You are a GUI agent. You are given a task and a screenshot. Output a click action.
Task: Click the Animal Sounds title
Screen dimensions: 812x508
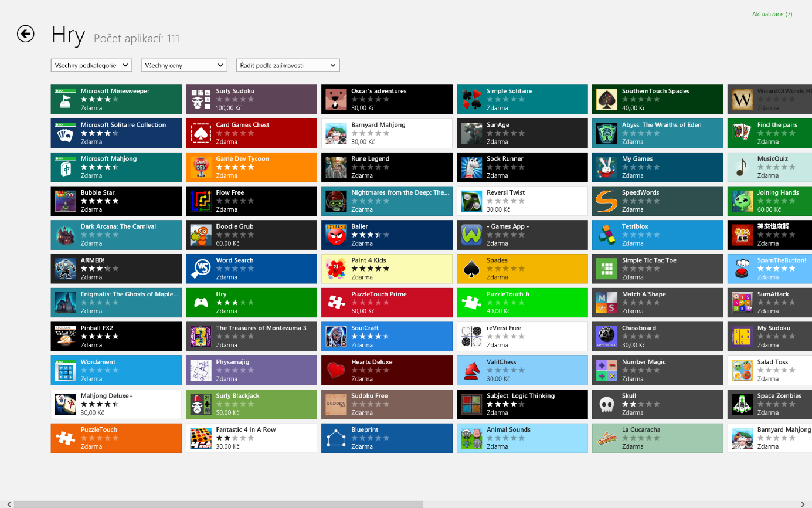(508, 429)
